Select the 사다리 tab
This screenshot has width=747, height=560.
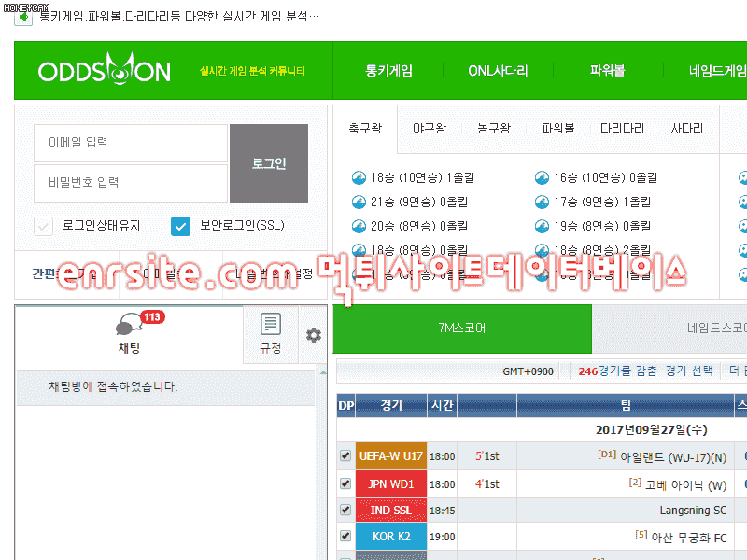click(686, 129)
